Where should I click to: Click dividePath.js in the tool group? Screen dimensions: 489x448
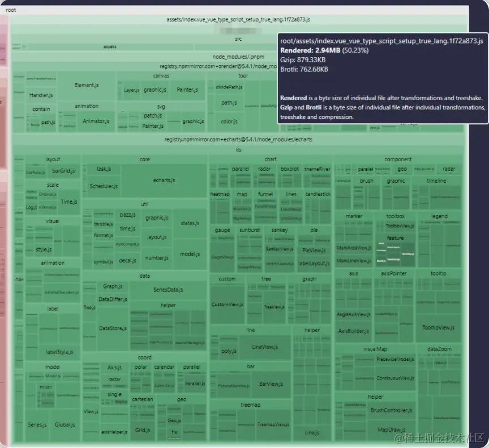click(x=229, y=87)
